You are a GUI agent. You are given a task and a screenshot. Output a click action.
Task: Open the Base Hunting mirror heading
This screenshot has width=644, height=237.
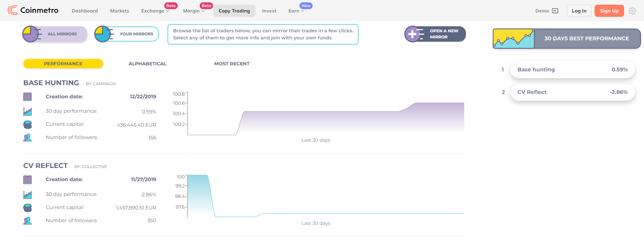coord(51,83)
